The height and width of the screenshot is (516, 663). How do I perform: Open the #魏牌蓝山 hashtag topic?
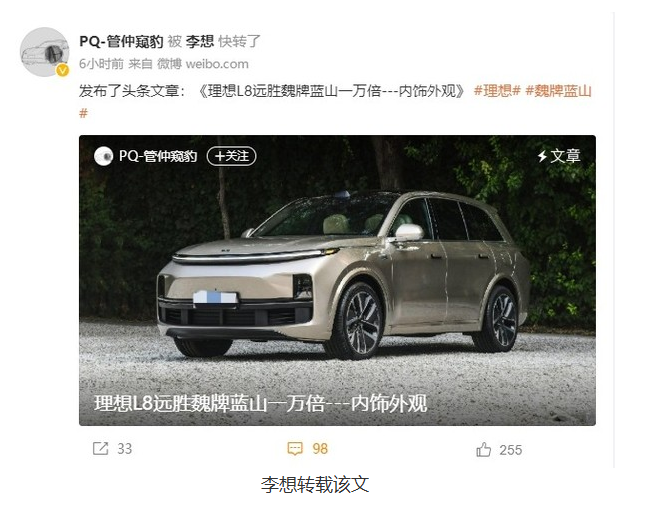(x=558, y=91)
